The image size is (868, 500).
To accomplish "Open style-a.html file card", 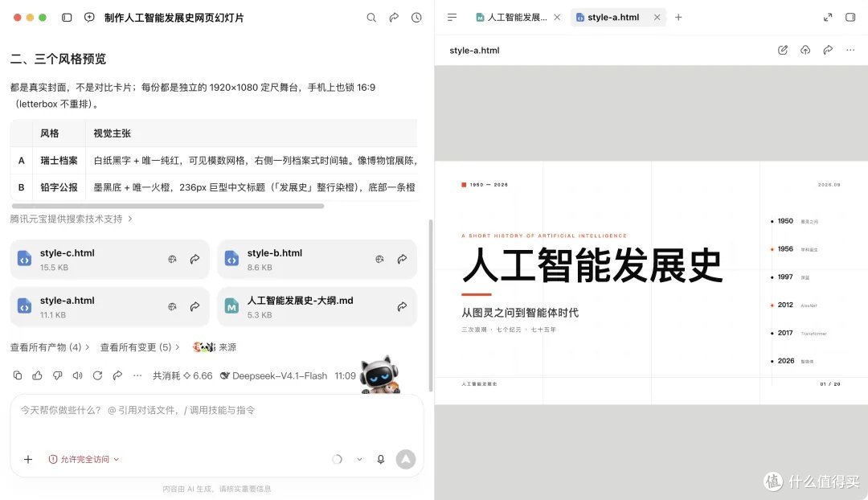I will click(x=109, y=307).
